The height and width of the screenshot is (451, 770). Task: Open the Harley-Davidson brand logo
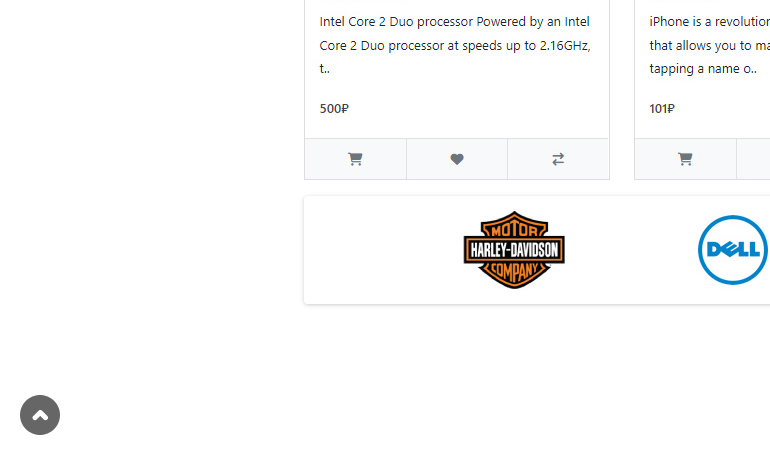(514, 250)
